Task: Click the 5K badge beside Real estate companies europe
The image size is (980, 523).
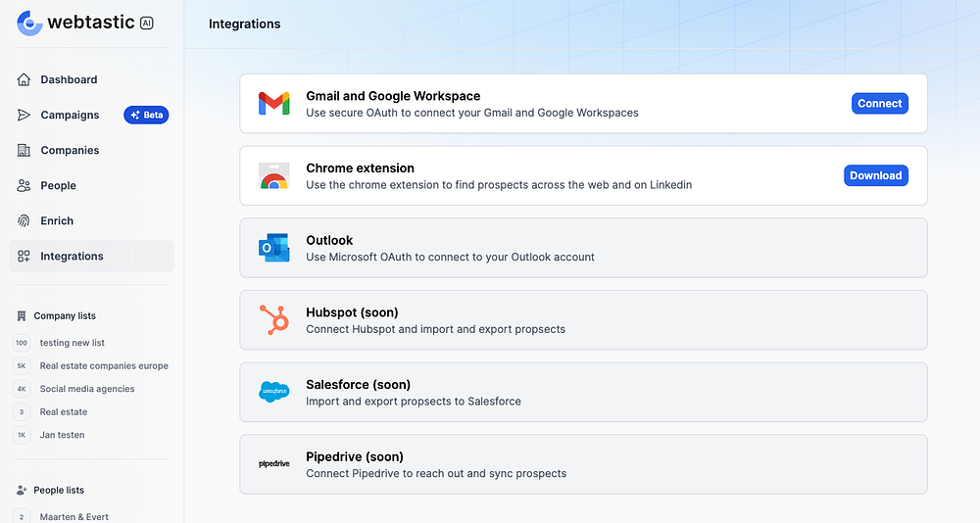Action: (x=22, y=365)
